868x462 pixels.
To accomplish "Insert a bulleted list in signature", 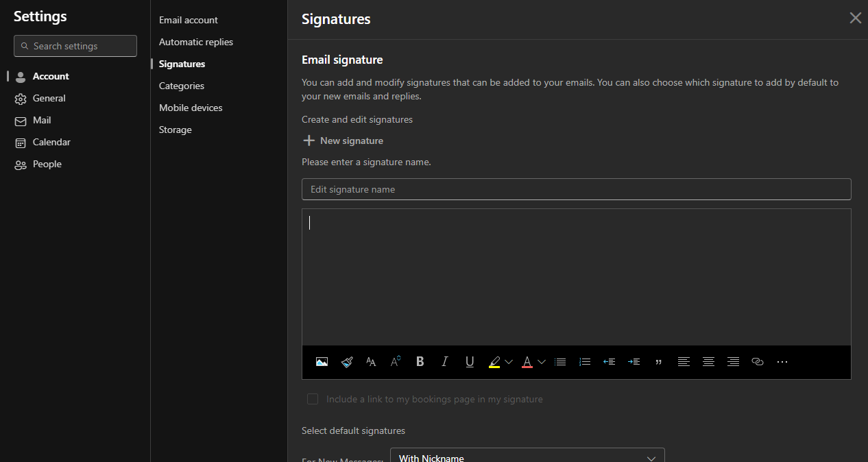I will pos(560,362).
